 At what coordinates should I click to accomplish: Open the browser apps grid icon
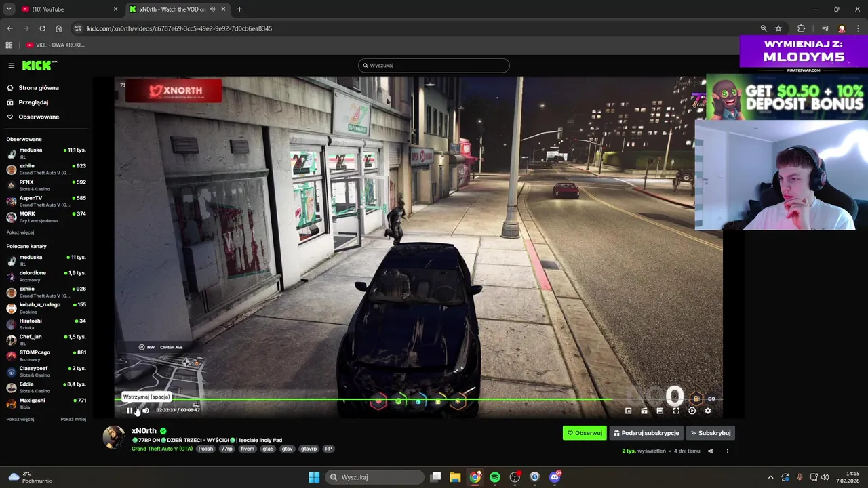click(9, 45)
